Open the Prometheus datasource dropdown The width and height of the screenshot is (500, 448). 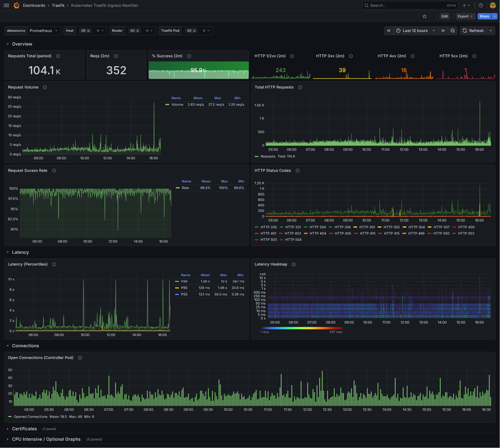[44, 31]
